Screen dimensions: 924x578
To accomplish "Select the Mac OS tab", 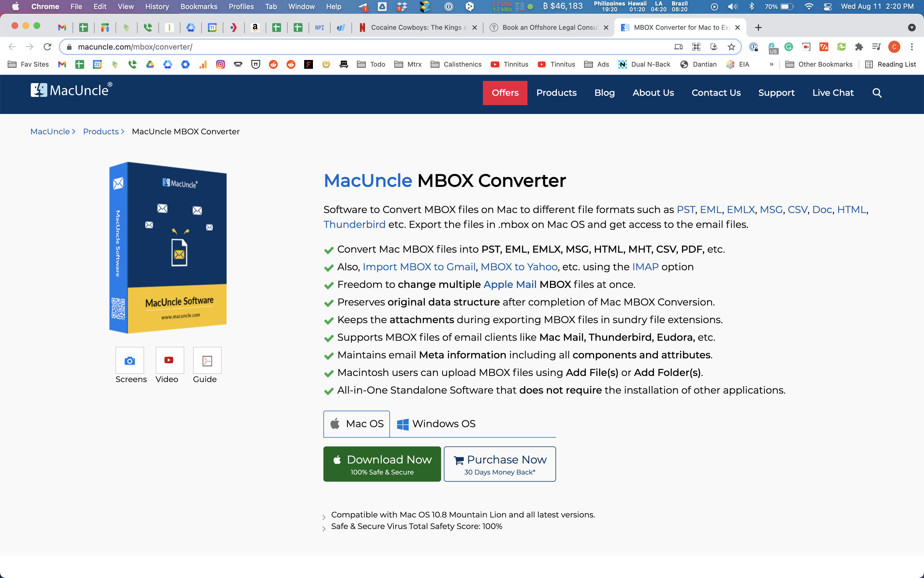I will [x=357, y=424].
